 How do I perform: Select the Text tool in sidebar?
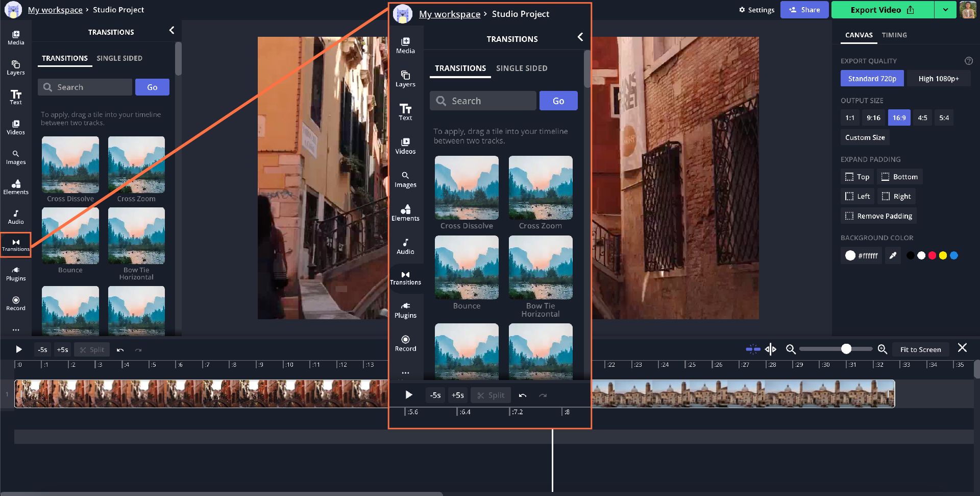[x=16, y=97]
